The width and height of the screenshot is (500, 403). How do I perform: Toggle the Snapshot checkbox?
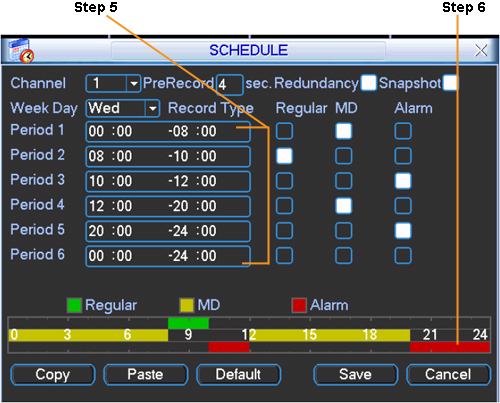point(450,83)
